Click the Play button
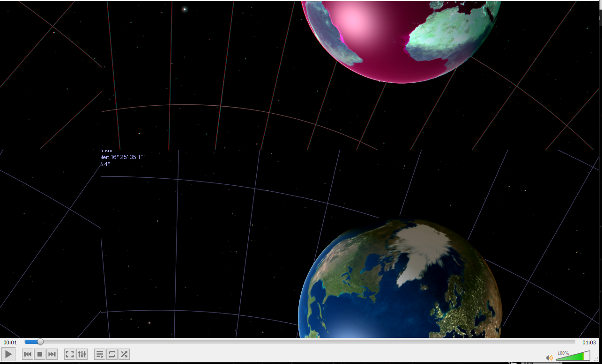This screenshot has width=602, height=364. coord(8,354)
